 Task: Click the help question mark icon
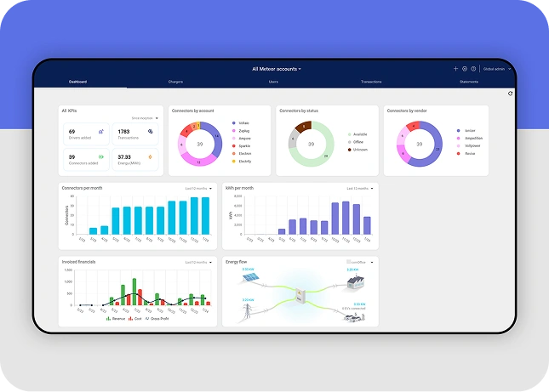tap(474, 69)
